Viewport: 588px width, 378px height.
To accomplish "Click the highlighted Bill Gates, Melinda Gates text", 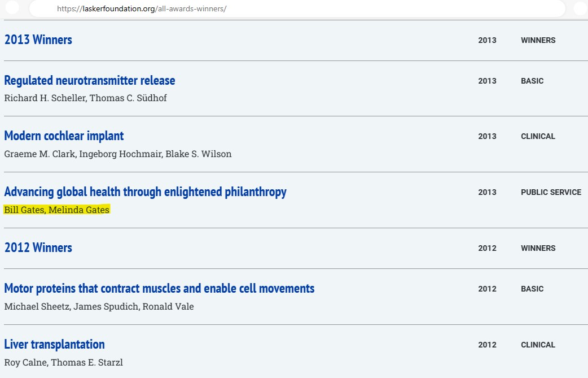I will tap(56, 210).
